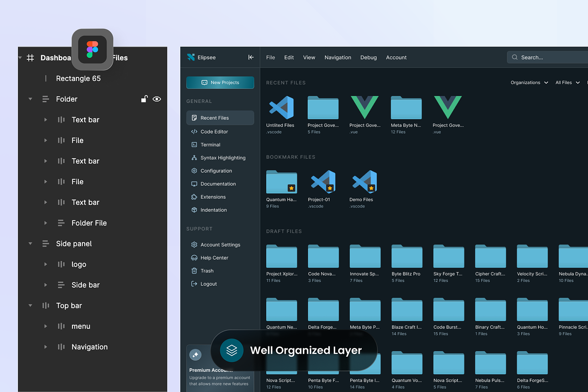
Task: Click the Account Settings gear icon
Action: coord(194,245)
